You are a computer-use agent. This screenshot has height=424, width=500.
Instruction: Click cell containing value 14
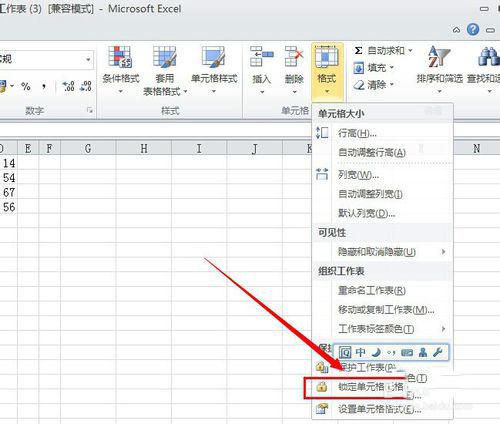(8, 163)
